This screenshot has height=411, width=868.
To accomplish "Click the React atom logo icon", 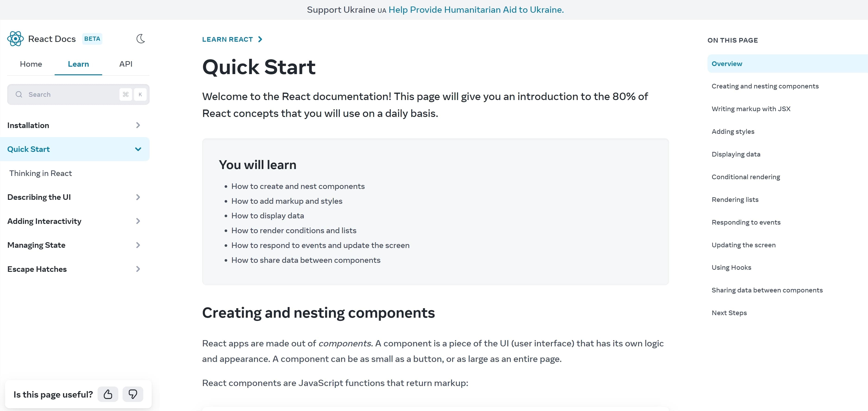I will tap(16, 39).
